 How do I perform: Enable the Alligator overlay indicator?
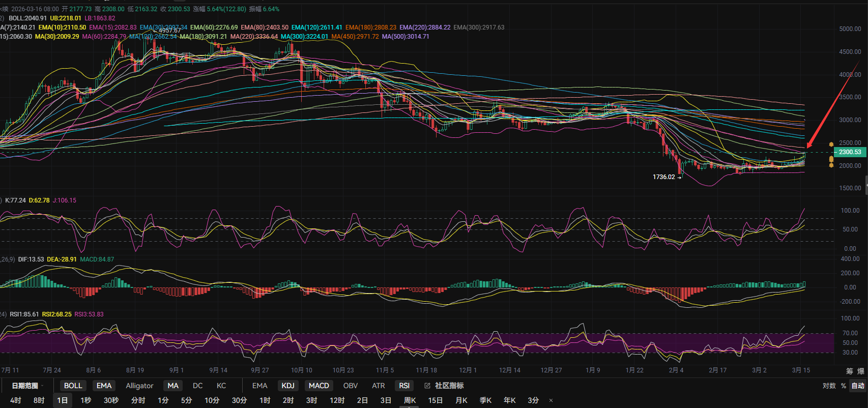tap(139, 386)
